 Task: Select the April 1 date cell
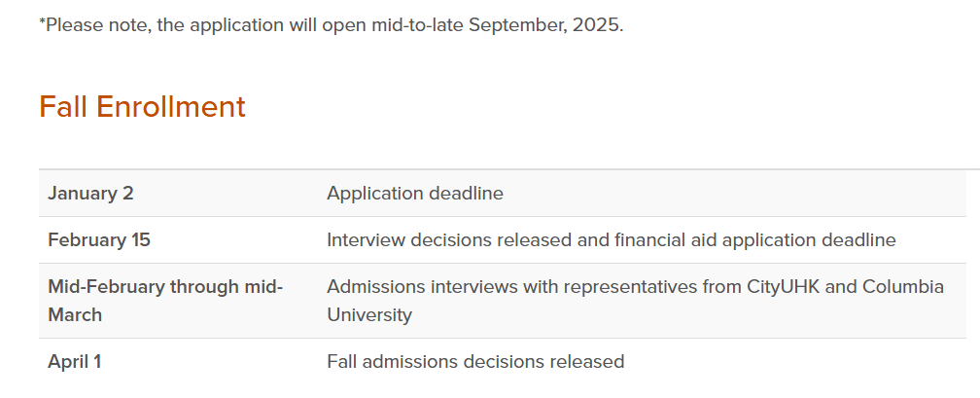point(75,362)
